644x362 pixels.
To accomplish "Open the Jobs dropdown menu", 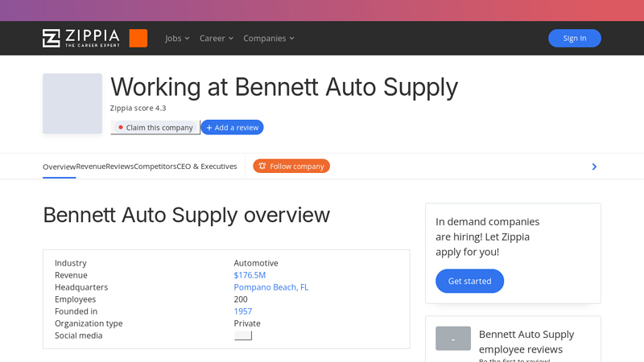I will click(x=177, y=38).
